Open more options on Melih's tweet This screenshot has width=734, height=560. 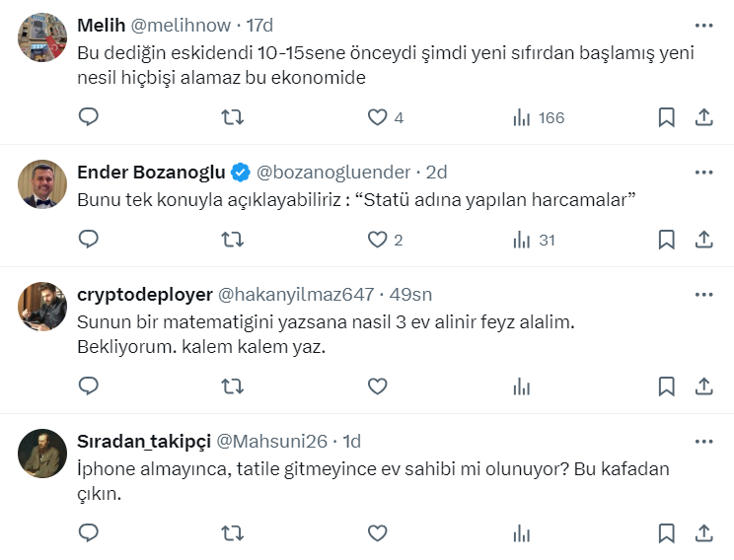[x=703, y=26]
